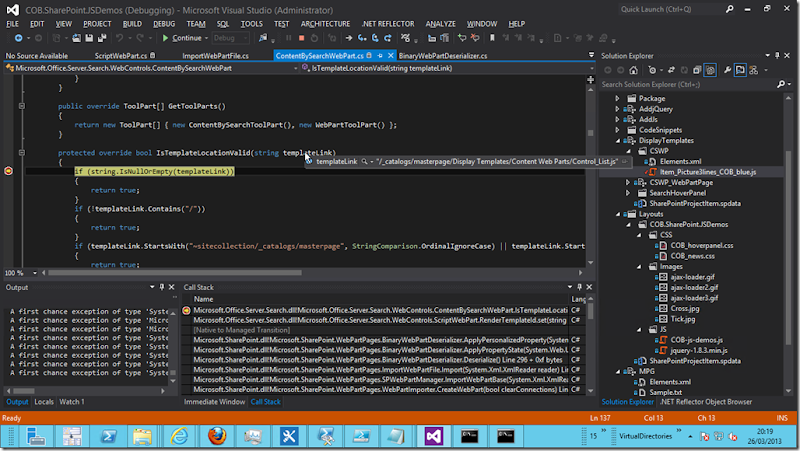Click the Undo arrow in the toolbar
800x451 pixels.
point(120,38)
